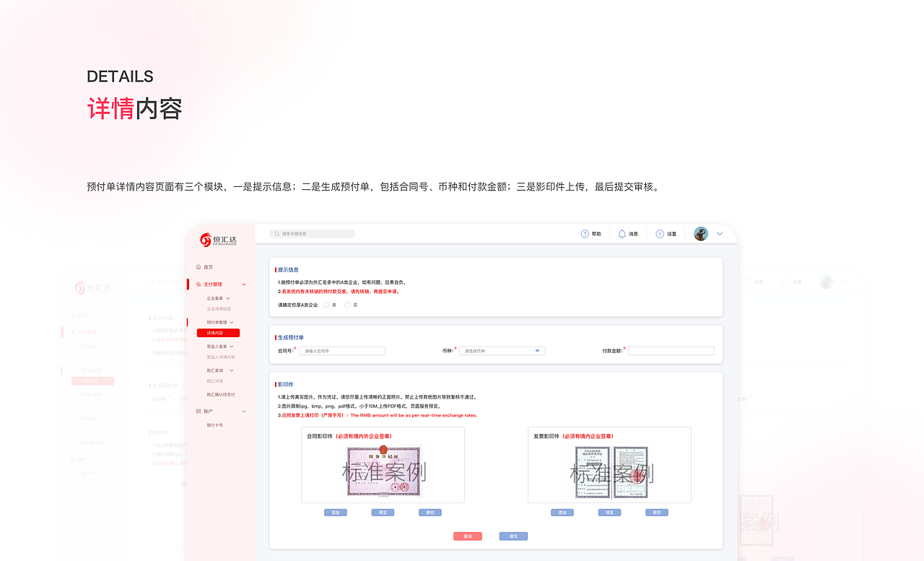Preview the contract copy with the 预览 button
Viewport: 924px width, 561px height.
(383, 512)
